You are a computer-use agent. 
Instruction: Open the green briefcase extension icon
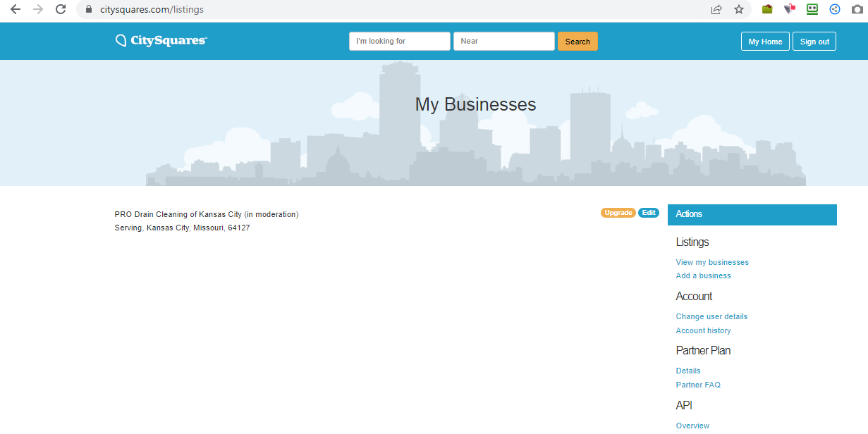coord(767,9)
